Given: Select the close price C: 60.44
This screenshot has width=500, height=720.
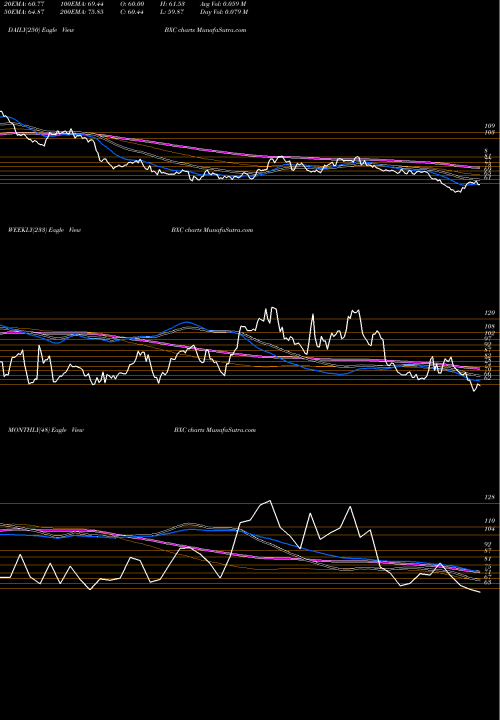Looking at the screenshot, I should [x=131, y=12].
